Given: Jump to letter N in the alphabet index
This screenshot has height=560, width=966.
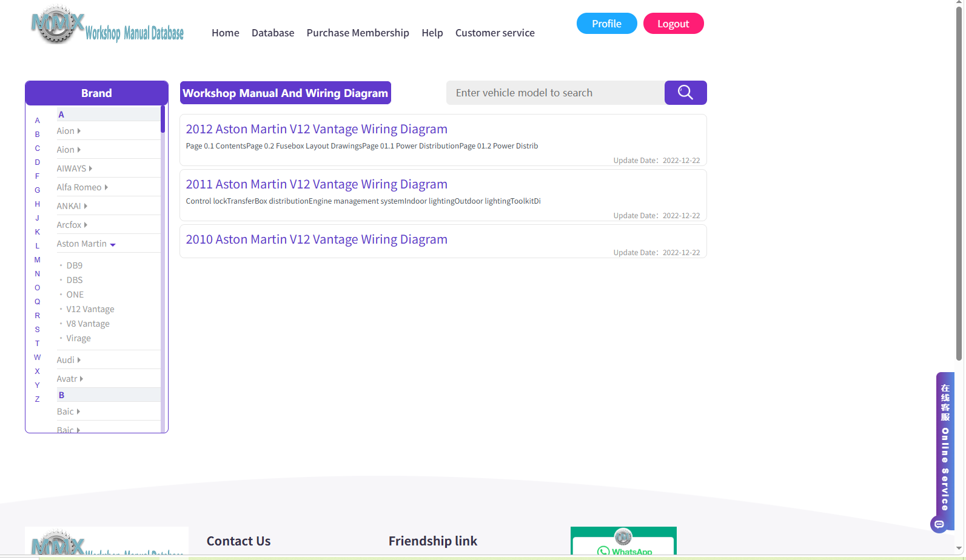Looking at the screenshot, I should [x=37, y=274].
